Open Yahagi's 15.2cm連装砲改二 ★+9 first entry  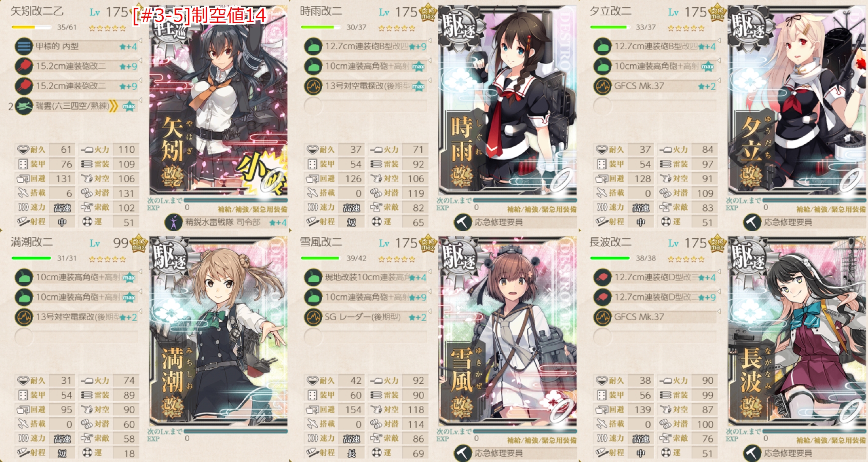(x=77, y=66)
